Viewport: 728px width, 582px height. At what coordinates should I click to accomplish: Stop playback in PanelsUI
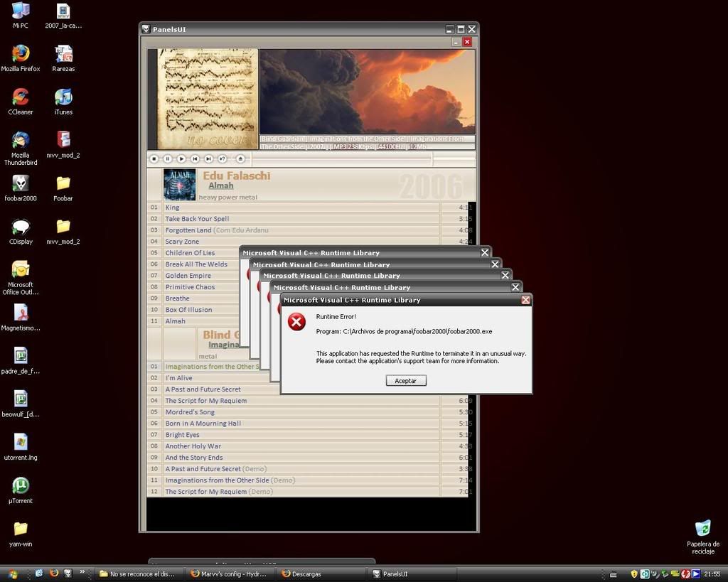click(x=154, y=158)
